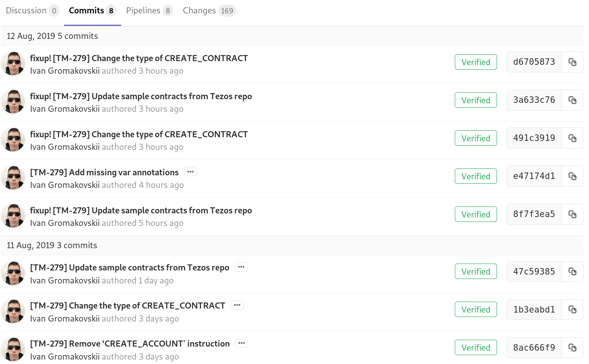This screenshot has width=589, height=364.
Task: Copy commit SHA 491c3919
Action: [x=572, y=138]
